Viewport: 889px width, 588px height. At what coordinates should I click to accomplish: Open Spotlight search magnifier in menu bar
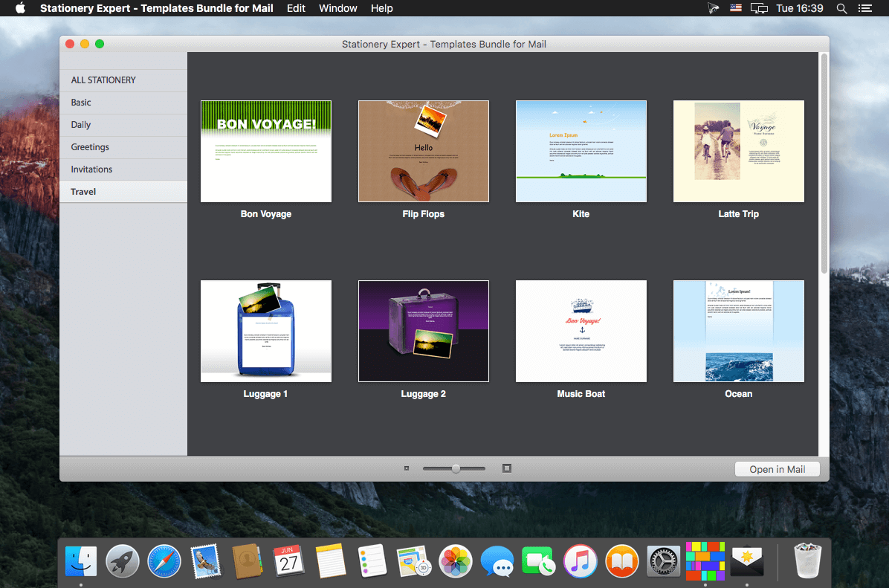(x=842, y=8)
